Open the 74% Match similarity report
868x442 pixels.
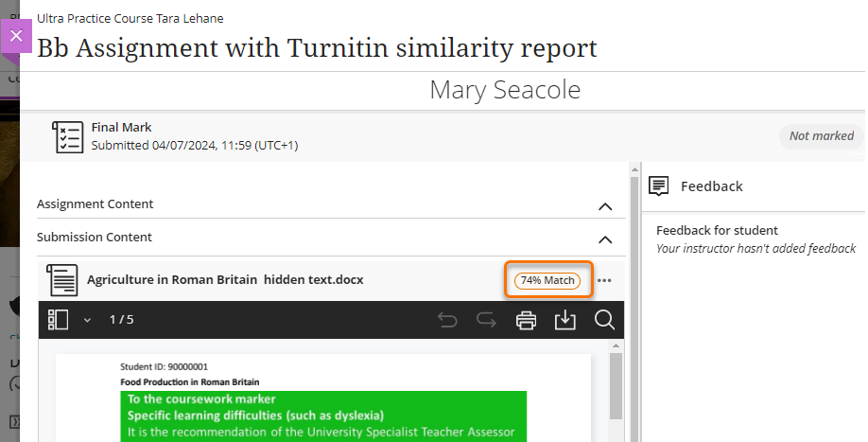[x=548, y=280]
